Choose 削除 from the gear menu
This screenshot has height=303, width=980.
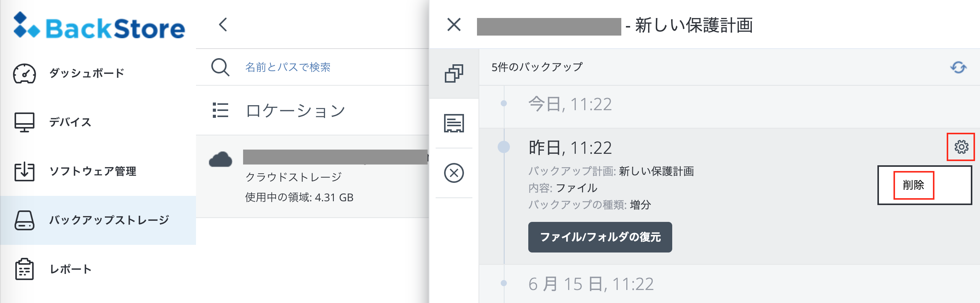pyautogui.click(x=913, y=185)
